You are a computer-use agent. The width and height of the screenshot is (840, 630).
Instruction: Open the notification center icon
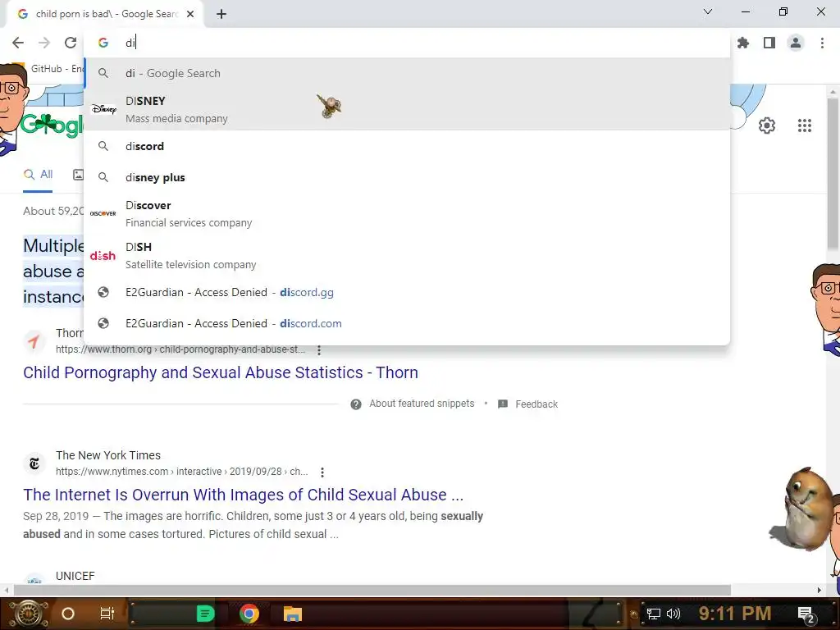[x=806, y=614]
